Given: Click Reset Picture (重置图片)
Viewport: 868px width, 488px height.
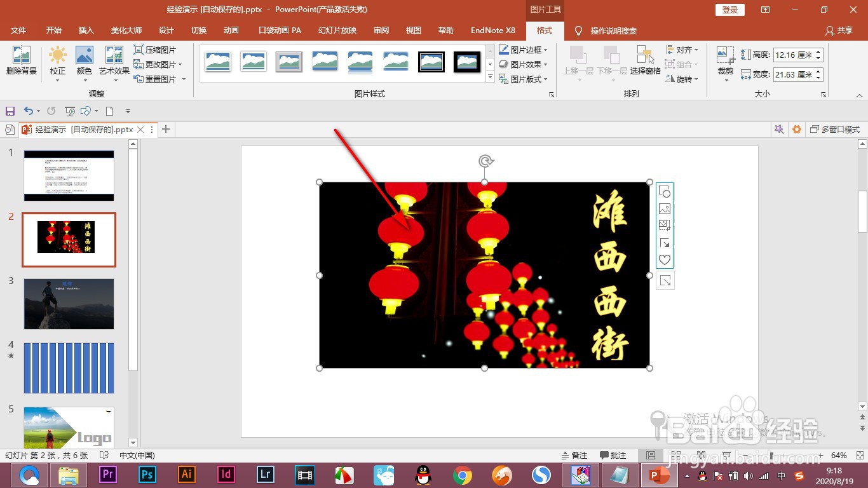Looking at the screenshot, I should tap(160, 79).
